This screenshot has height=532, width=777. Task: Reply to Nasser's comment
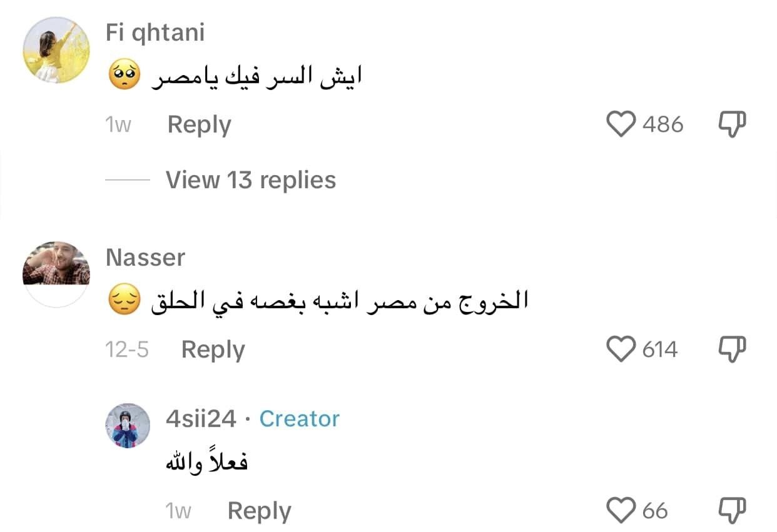click(x=213, y=349)
